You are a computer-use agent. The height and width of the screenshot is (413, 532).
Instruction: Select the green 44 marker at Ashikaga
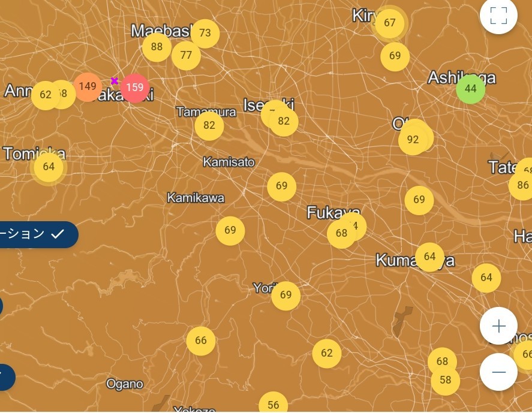point(470,89)
